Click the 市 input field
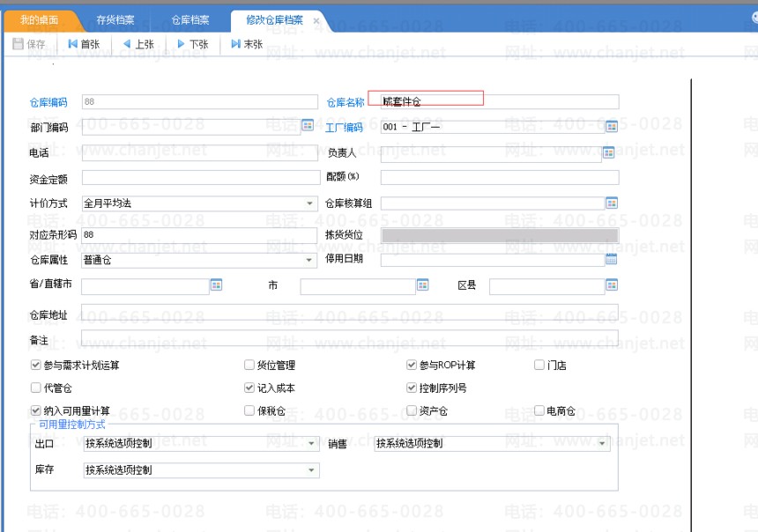This screenshot has width=758, height=532. pyautogui.click(x=358, y=286)
